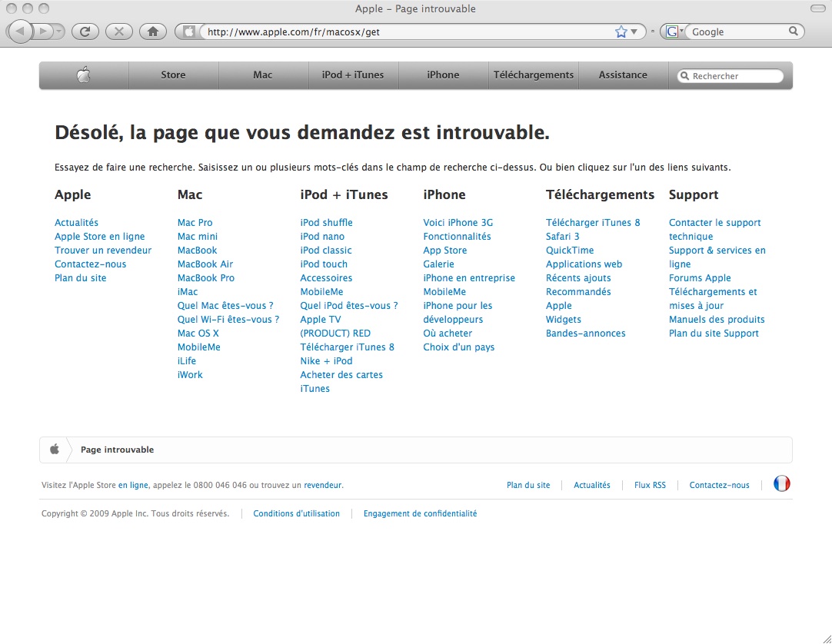Open the Trouver un revendeur link

(x=103, y=251)
